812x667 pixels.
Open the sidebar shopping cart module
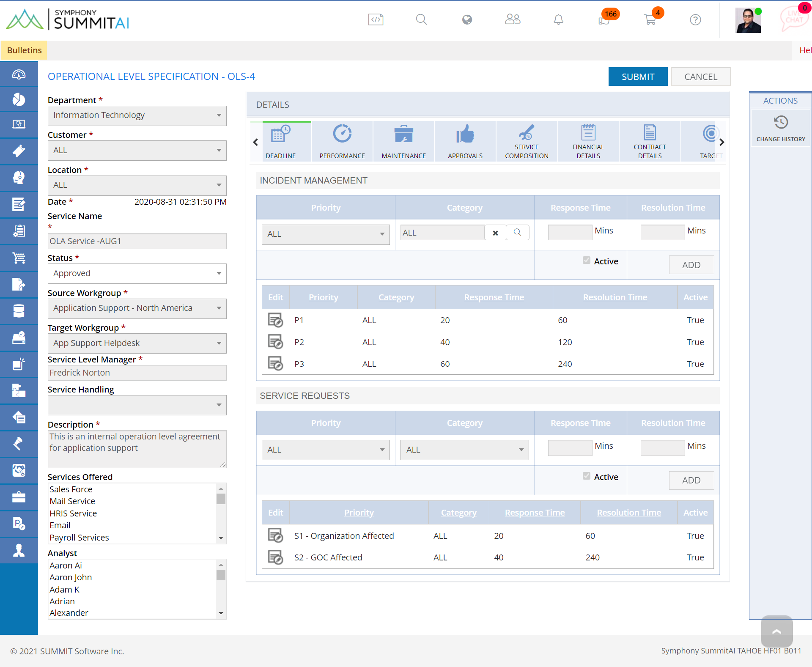[x=19, y=258]
